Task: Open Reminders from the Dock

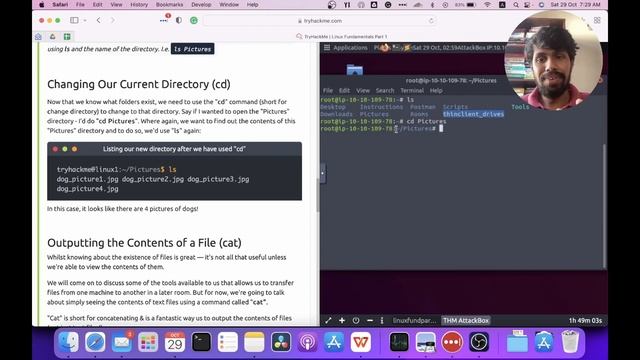Action: pos(228,342)
